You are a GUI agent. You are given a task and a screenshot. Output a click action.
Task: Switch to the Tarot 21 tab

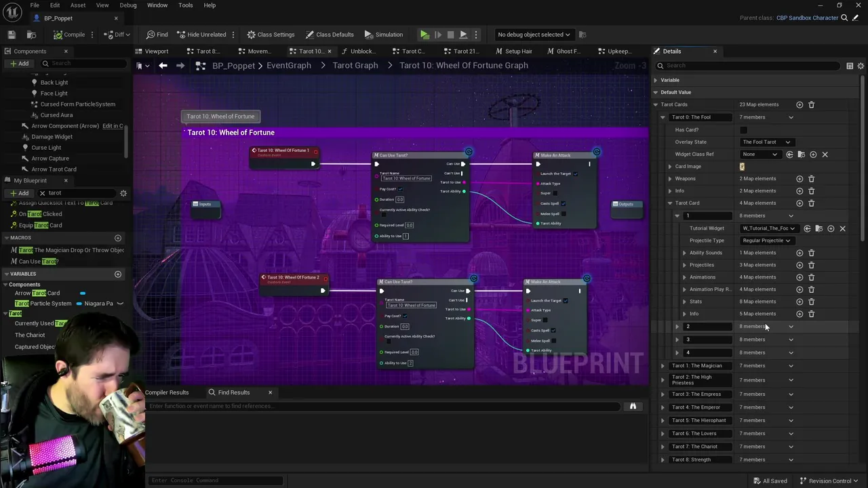point(460,51)
